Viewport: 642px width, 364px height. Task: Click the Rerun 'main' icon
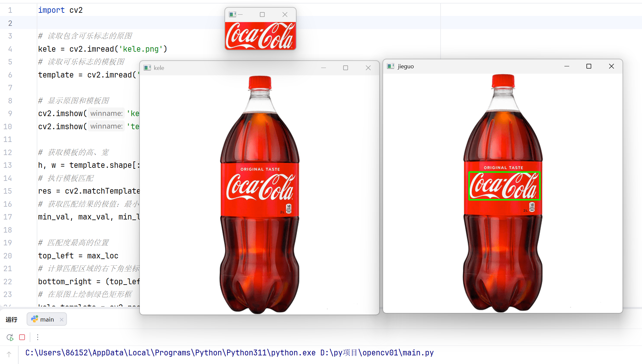click(x=10, y=337)
